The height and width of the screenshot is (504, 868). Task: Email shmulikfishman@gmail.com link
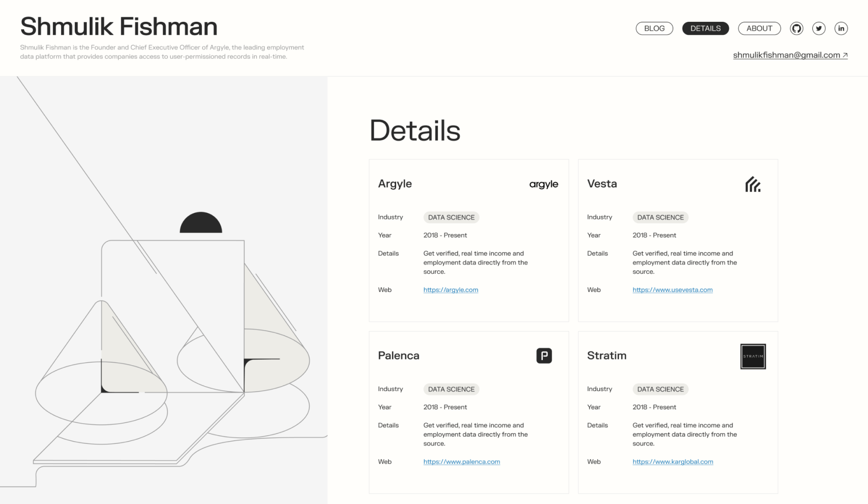[789, 55]
